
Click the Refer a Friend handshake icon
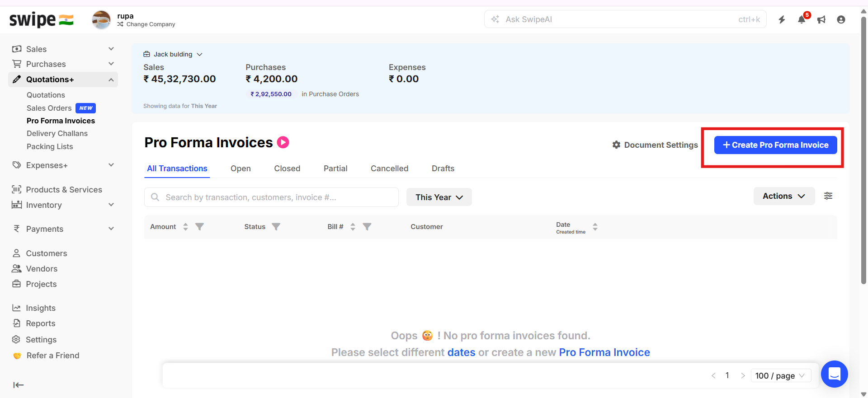coord(17,356)
